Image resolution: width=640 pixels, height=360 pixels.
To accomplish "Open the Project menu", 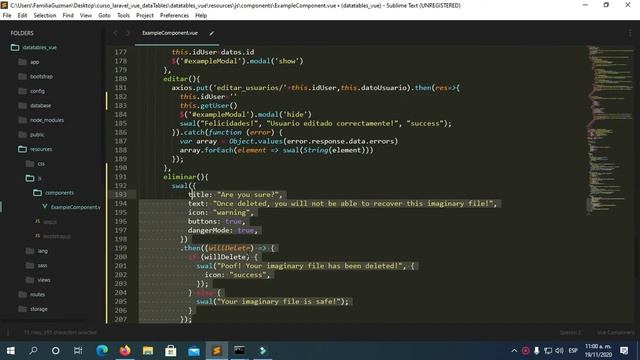I will (145, 16).
